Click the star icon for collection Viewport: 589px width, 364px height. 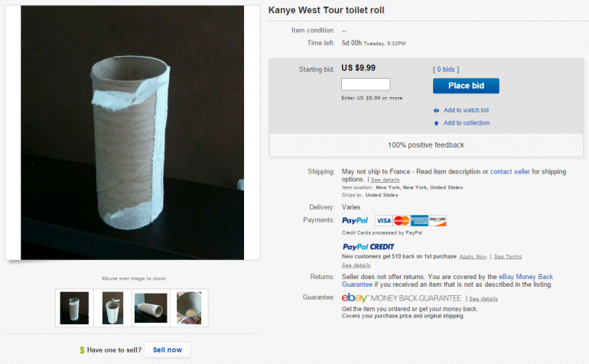437,123
